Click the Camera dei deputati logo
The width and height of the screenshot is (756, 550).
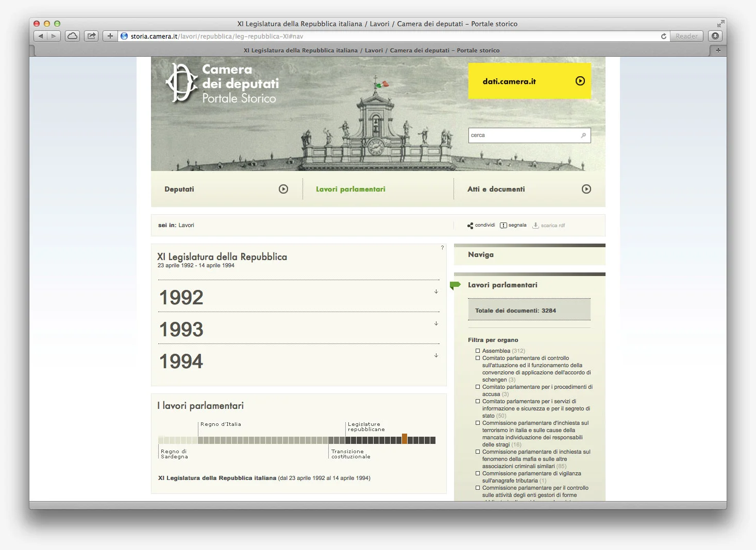[222, 83]
